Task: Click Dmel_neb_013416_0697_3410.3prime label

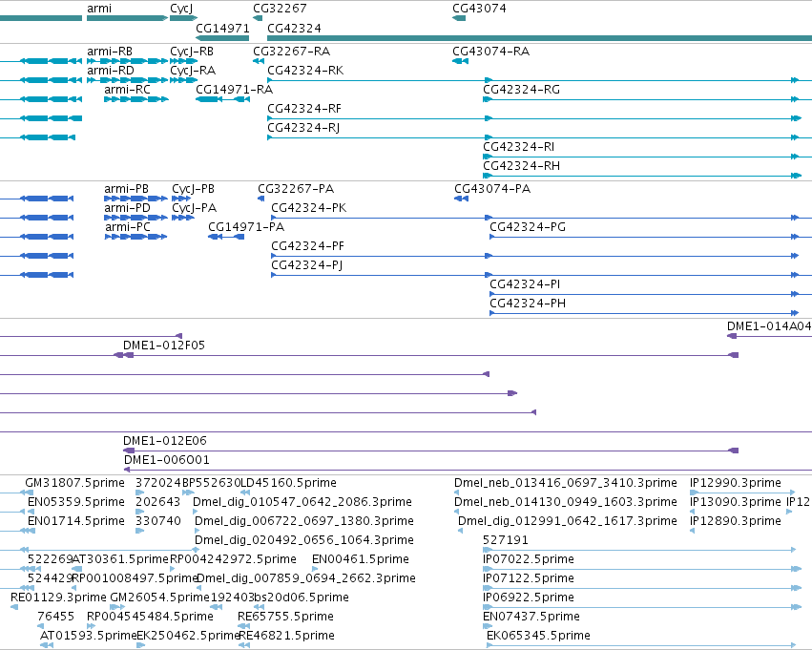Action: tap(566, 483)
